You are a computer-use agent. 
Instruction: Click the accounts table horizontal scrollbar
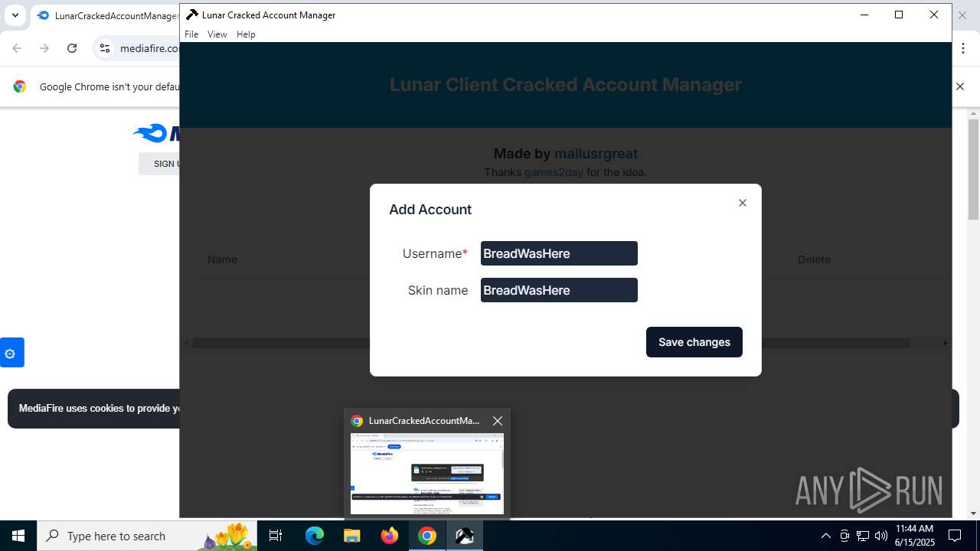point(551,343)
